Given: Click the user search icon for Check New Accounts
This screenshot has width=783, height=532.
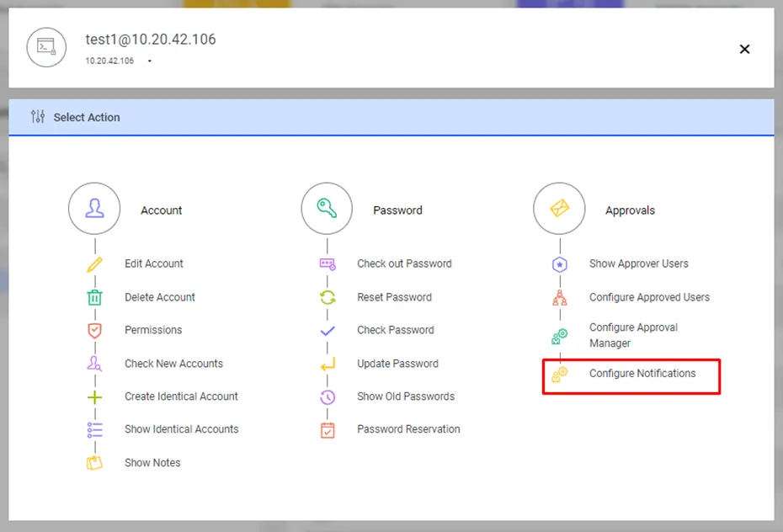Looking at the screenshot, I should [94, 364].
